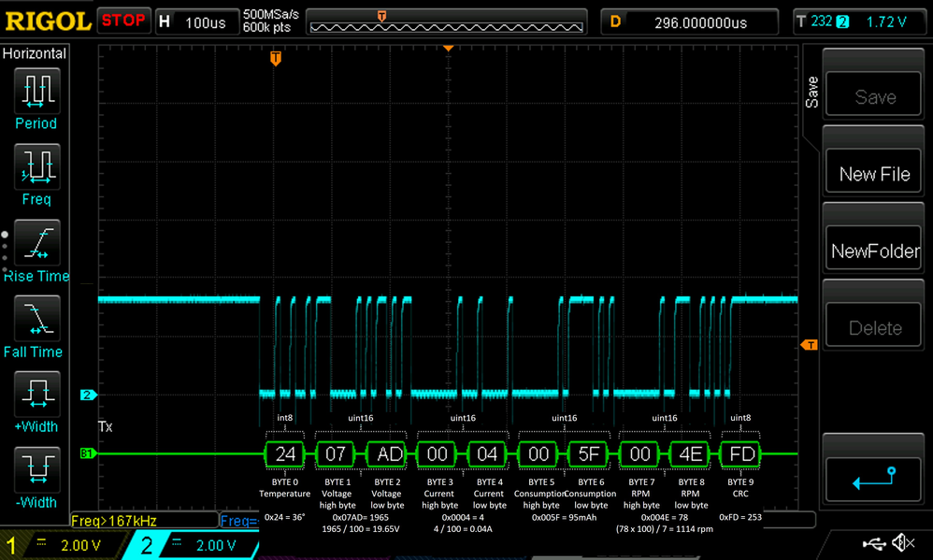Click decoded byte 24

285,454
